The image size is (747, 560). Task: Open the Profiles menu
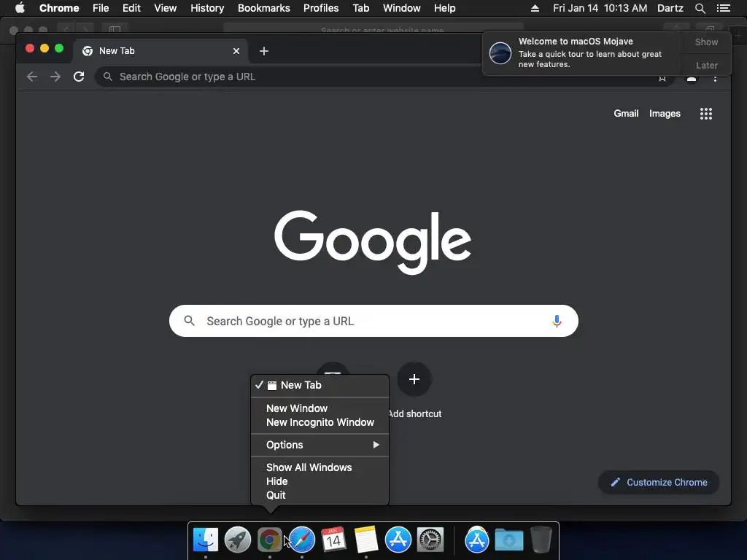[321, 8]
